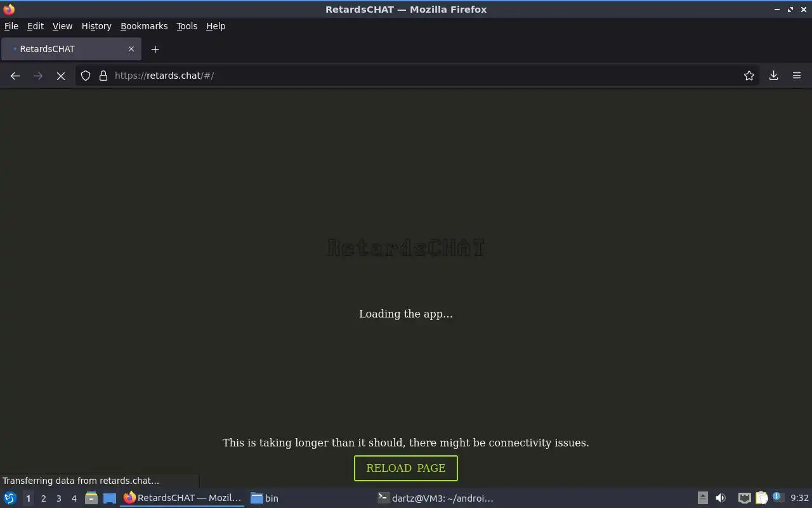Go back using the browser back arrow
The width and height of the screenshot is (812, 508).
click(x=15, y=76)
